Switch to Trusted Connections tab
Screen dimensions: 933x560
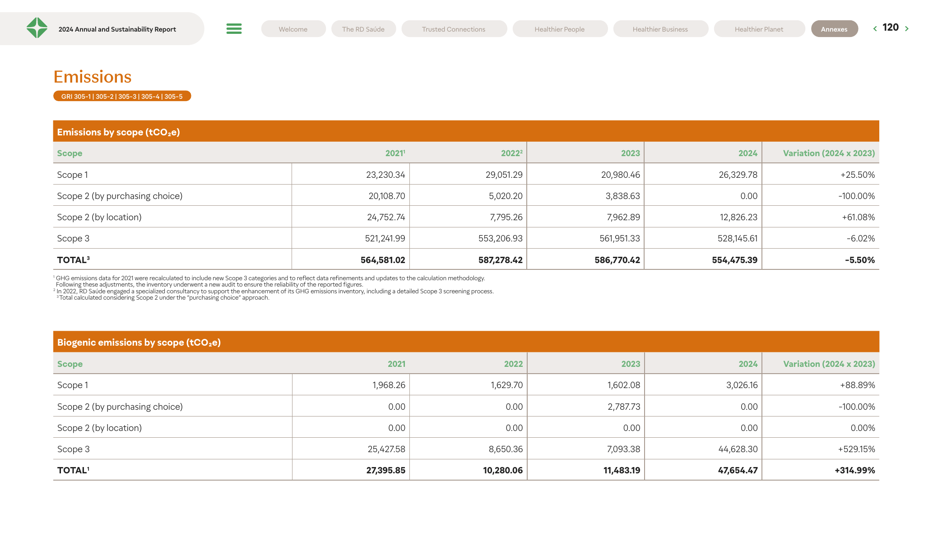point(454,29)
